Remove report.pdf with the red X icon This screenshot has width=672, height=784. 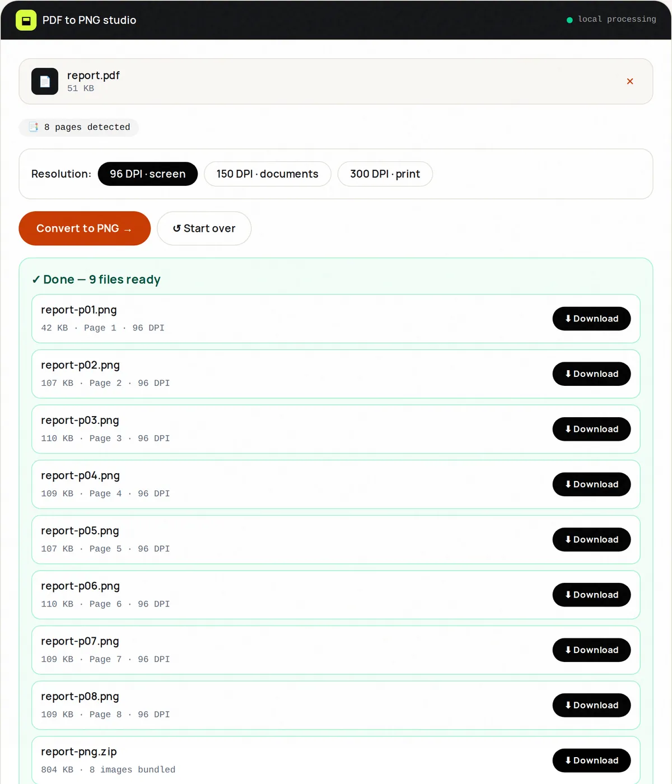[630, 81]
